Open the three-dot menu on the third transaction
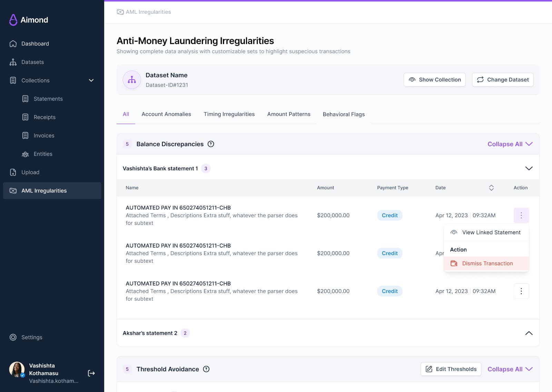 coord(521,291)
